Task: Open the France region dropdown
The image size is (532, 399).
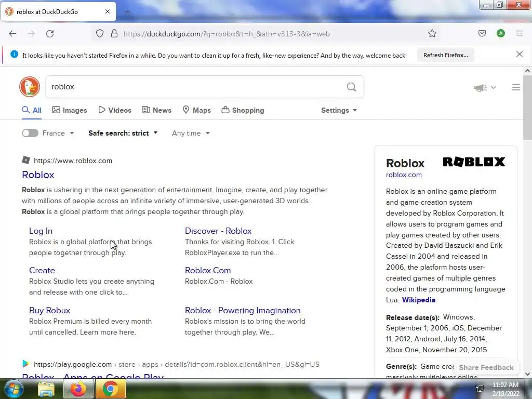Action: coord(58,133)
